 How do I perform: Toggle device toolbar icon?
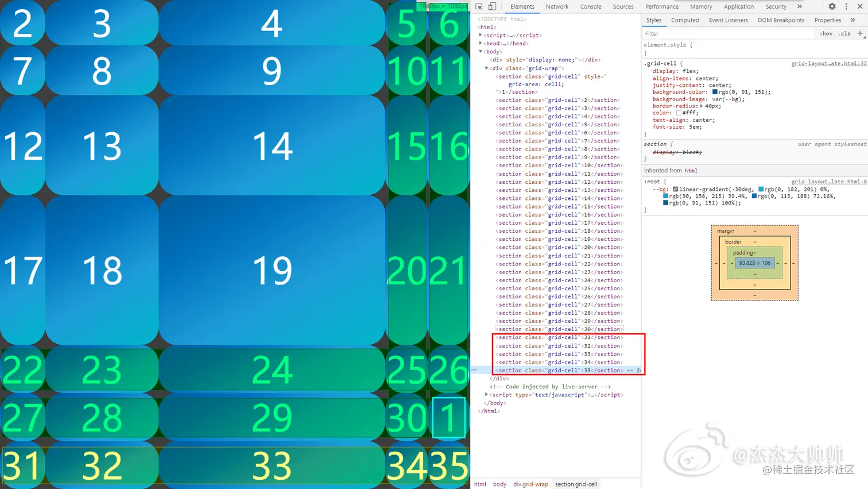pyautogui.click(x=492, y=6)
